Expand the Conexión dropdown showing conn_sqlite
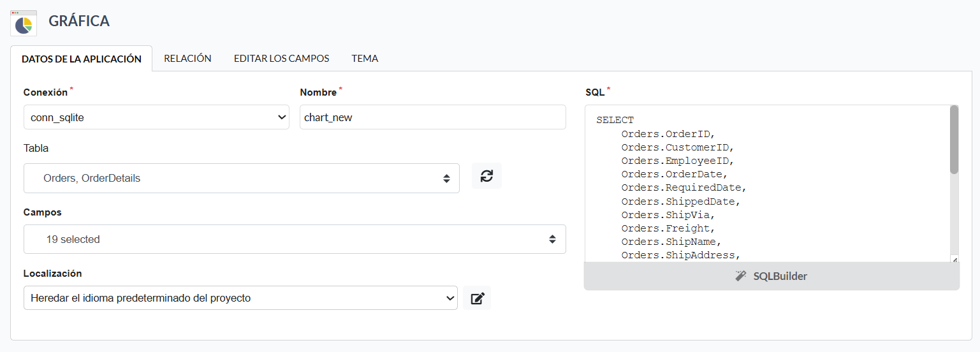This screenshot has height=352, width=980. point(156,117)
